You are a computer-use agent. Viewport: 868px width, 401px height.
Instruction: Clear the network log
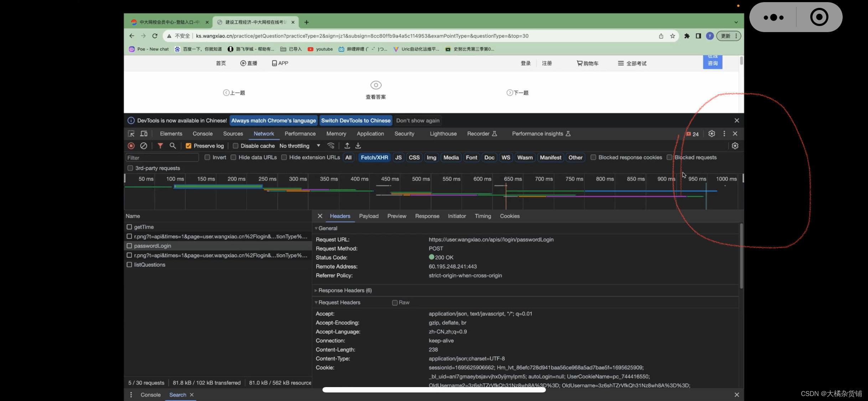point(144,146)
